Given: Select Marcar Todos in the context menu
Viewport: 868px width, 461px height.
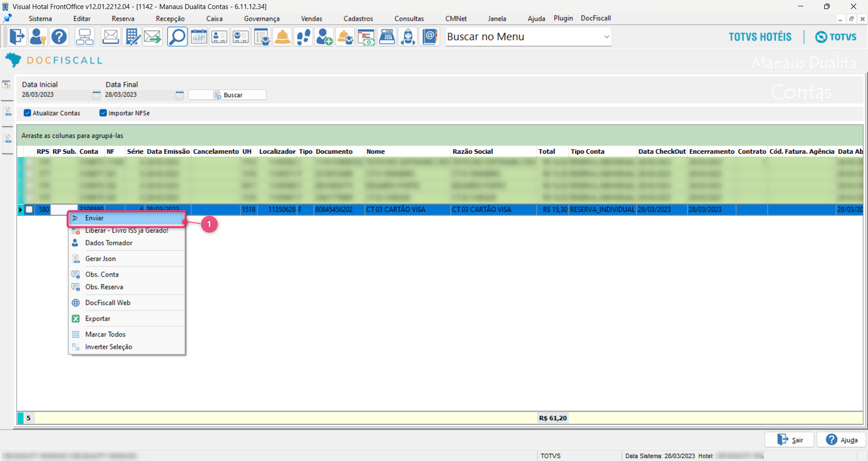Looking at the screenshot, I should (127, 334).
